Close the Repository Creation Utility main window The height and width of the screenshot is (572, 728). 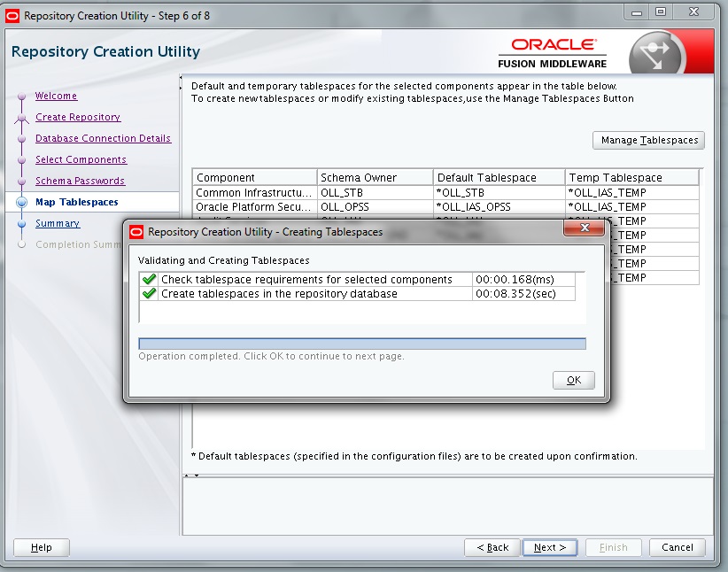pyautogui.click(x=693, y=12)
